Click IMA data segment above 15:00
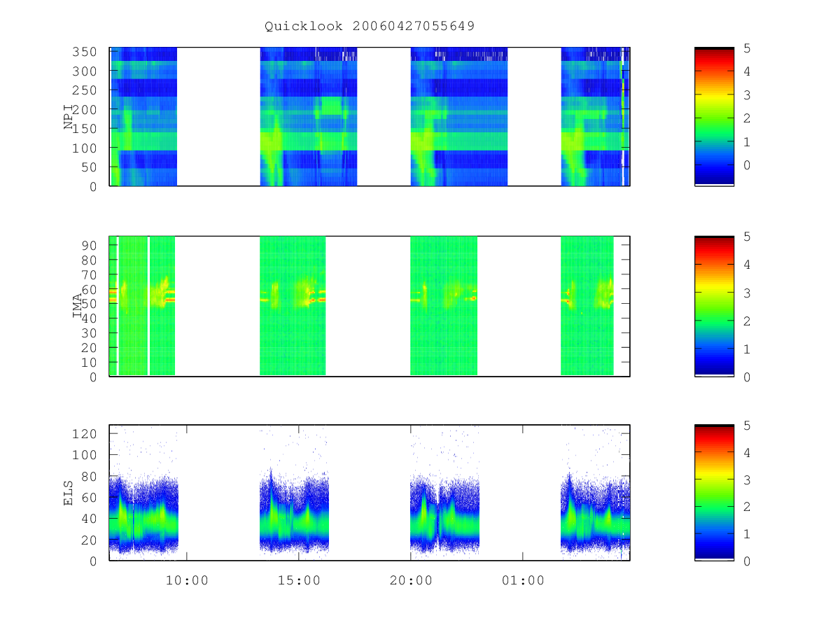Screen dimensions: 840x630 (293, 306)
